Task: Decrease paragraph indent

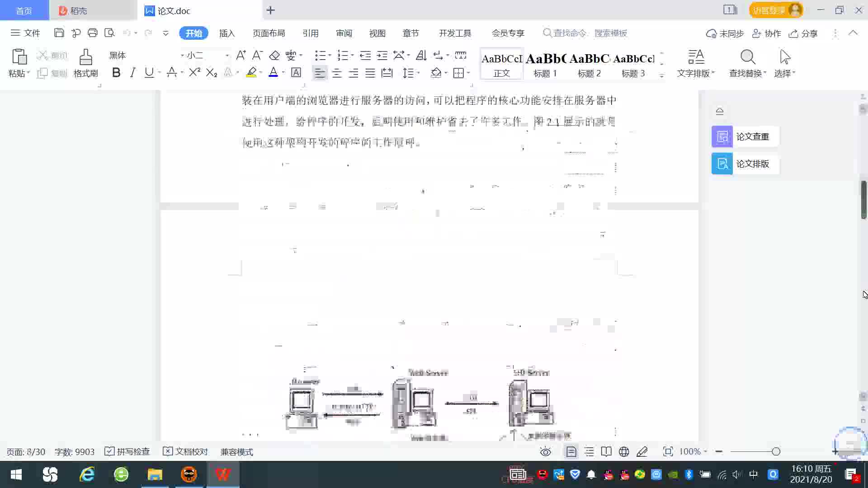Action: pos(365,55)
